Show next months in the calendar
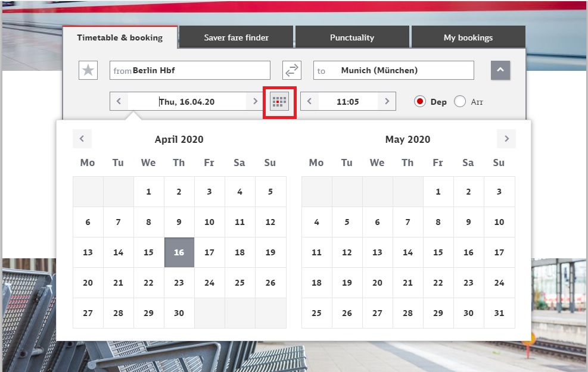This screenshot has height=372, width=588. (x=506, y=139)
